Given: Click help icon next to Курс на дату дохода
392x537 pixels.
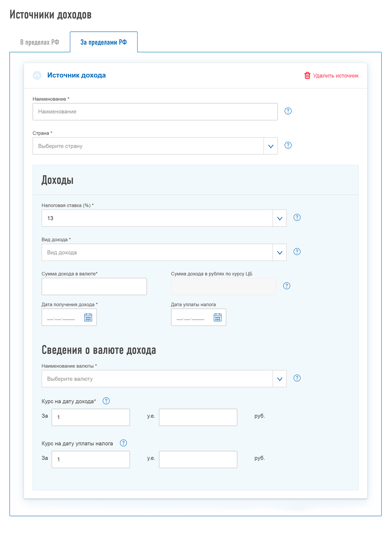Looking at the screenshot, I should 106,401.
